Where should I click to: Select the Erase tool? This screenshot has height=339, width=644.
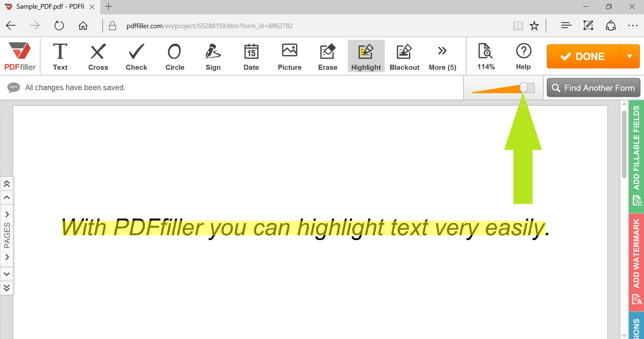click(327, 56)
